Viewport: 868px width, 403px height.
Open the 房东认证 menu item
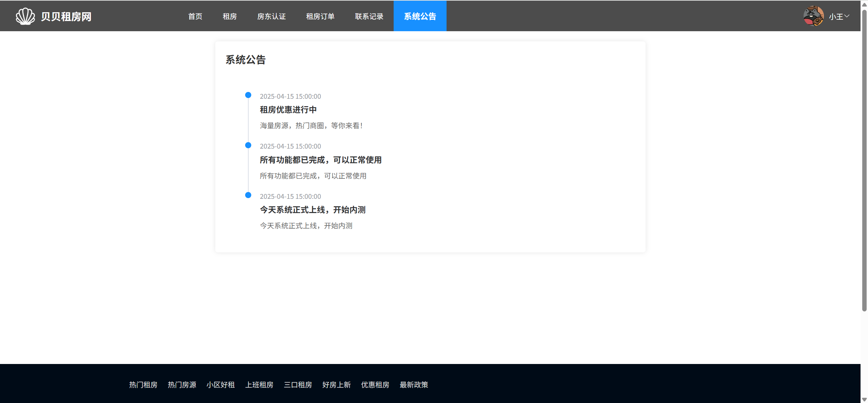point(271,16)
